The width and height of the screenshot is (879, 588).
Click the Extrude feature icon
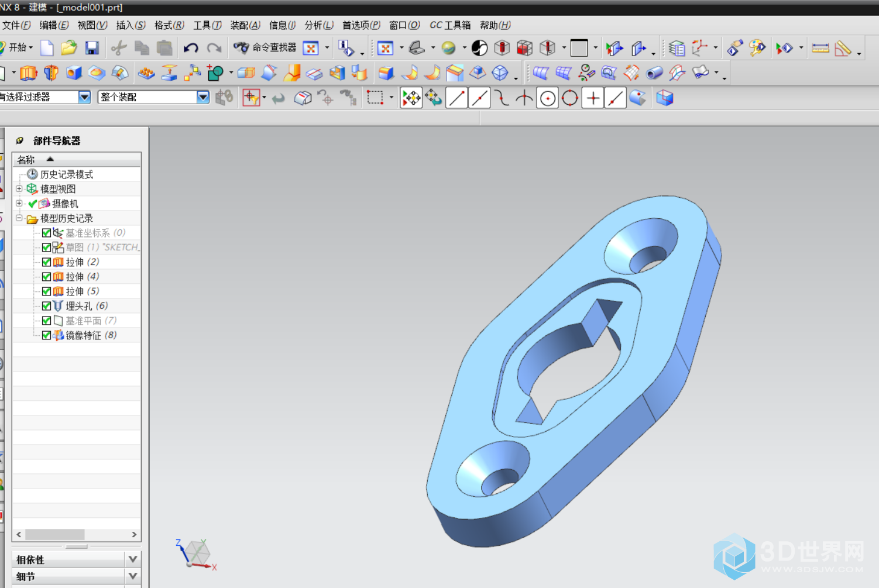(28, 73)
